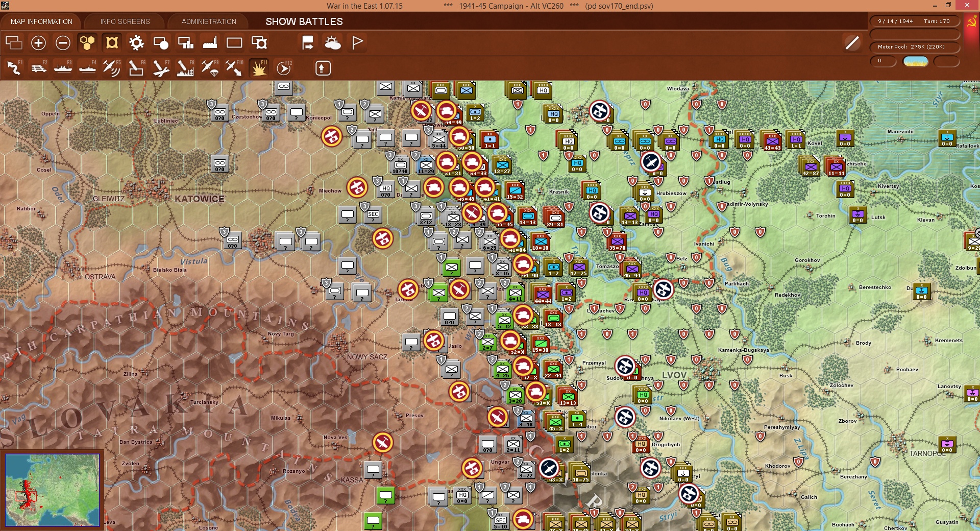Select the German 5=44 unit counter
Viewport: 980px width, 531px height.
tap(438, 138)
